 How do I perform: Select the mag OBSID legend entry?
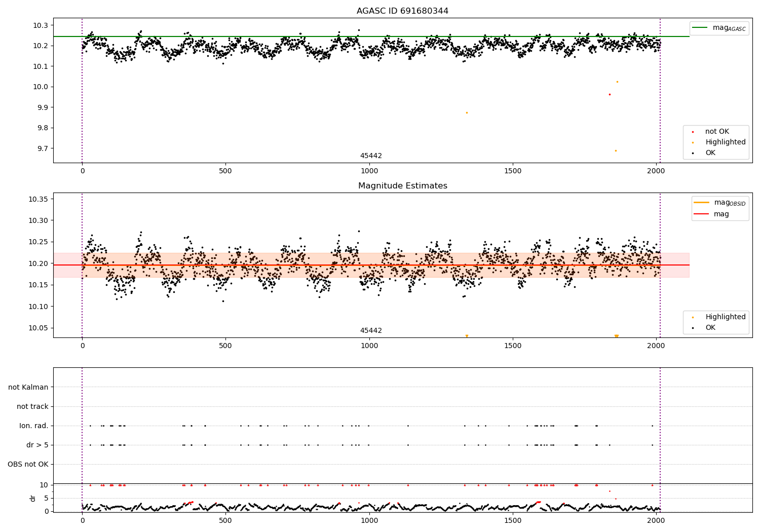click(x=720, y=203)
